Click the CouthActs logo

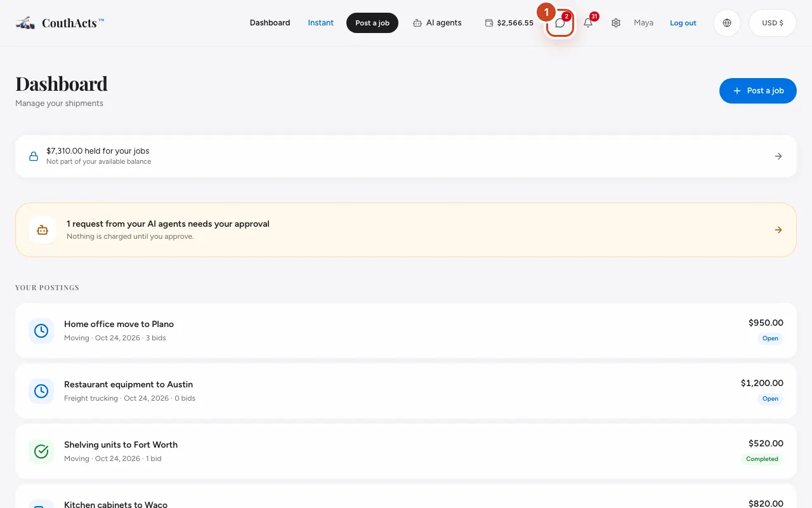point(60,23)
